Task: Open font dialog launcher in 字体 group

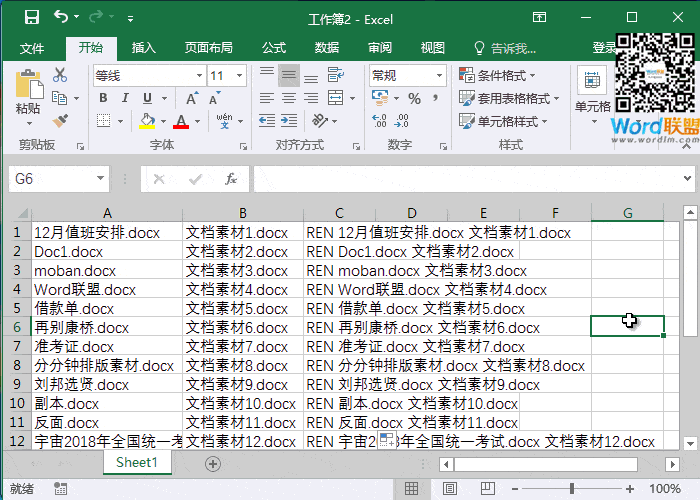Action: [x=243, y=146]
